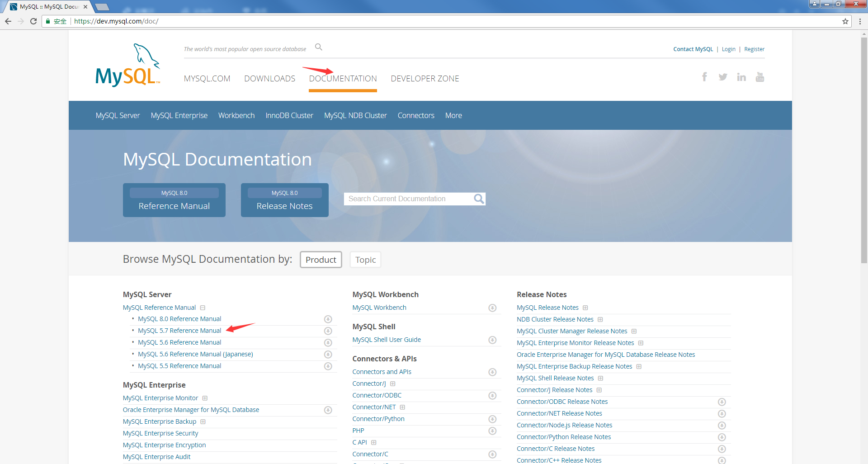Download icon for MySQL 8.0 Reference Manual
This screenshot has width=868, height=464.
(x=328, y=319)
